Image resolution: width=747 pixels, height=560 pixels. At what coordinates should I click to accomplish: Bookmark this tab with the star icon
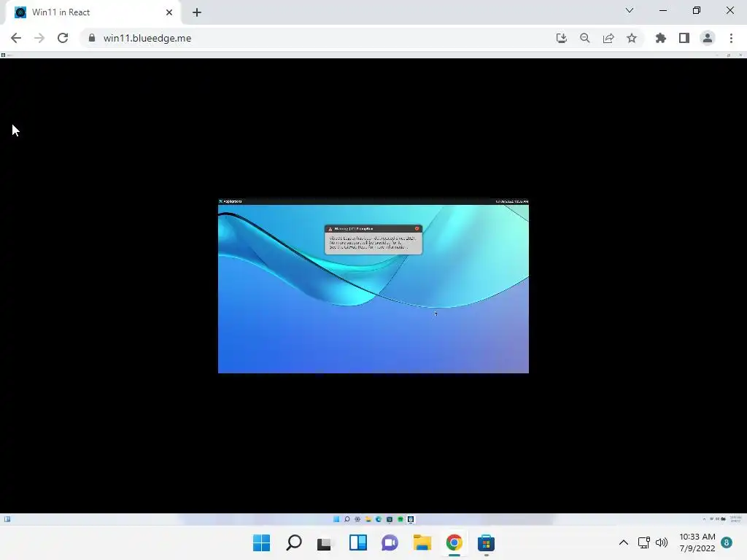[632, 38]
